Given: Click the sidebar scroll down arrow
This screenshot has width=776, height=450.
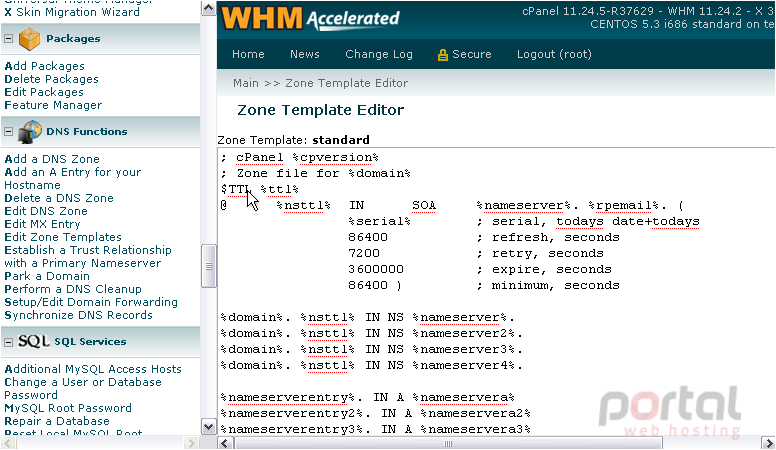Looking at the screenshot, I should tap(208, 427).
